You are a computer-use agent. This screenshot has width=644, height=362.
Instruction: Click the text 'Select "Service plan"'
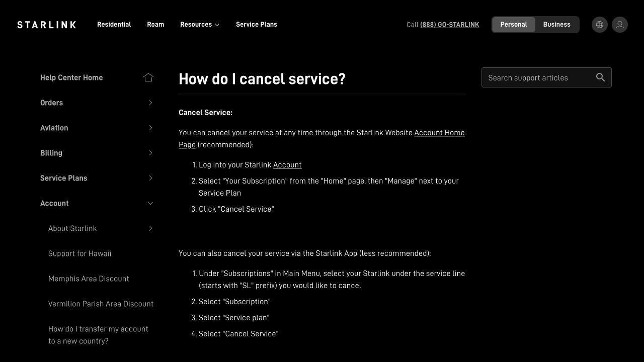pos(234,318)
